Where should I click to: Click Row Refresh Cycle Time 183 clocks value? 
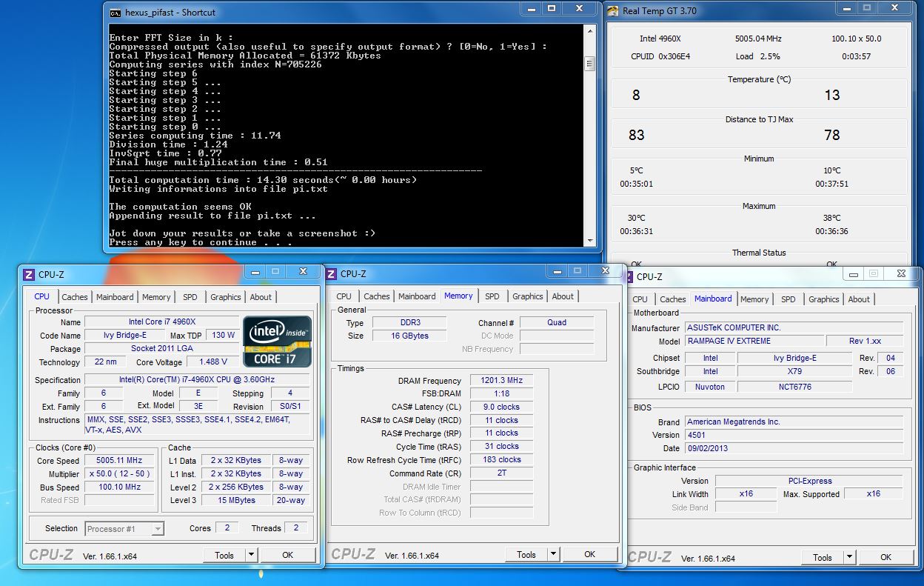point(501,459)
